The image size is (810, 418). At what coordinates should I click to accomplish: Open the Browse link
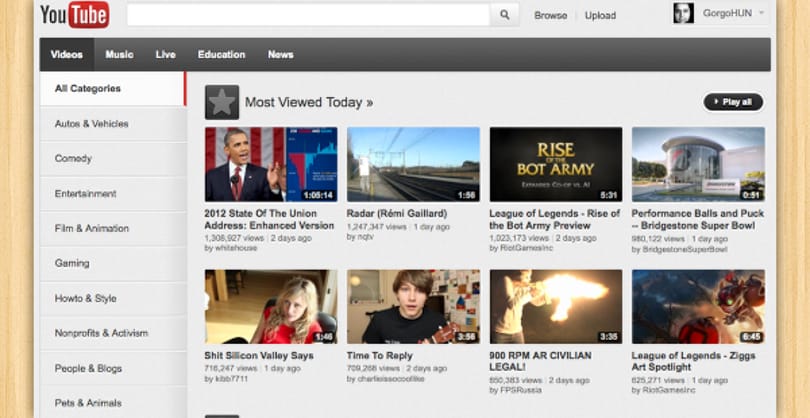pyautogui.click(x=550, y=16)
